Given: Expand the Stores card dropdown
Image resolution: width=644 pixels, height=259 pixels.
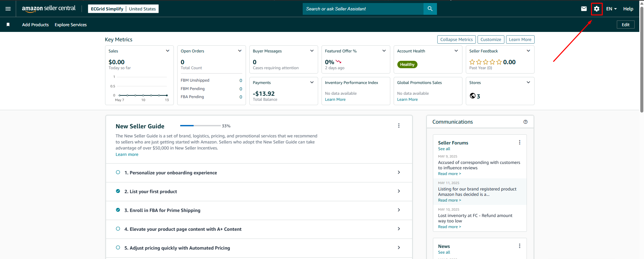Looking at the screenshot, I should coord(528,82).
